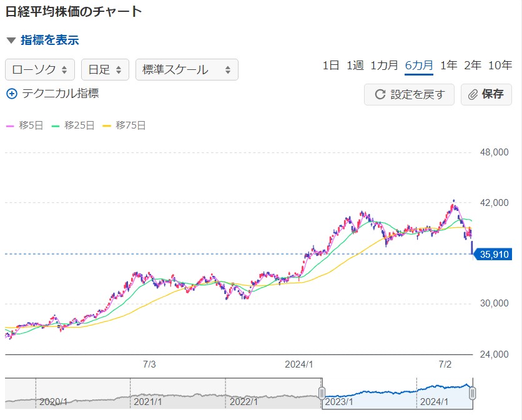Open the ローソク chart type dropdown
The image size is (522, 420).
point(40,70)
